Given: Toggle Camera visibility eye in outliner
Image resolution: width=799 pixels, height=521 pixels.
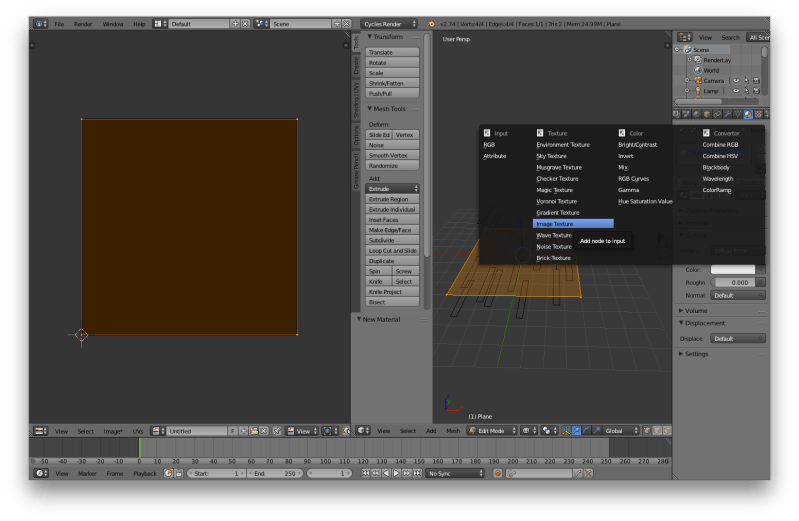Looking at the screenshot, I should pyautogui.click(x=736, y=81).
